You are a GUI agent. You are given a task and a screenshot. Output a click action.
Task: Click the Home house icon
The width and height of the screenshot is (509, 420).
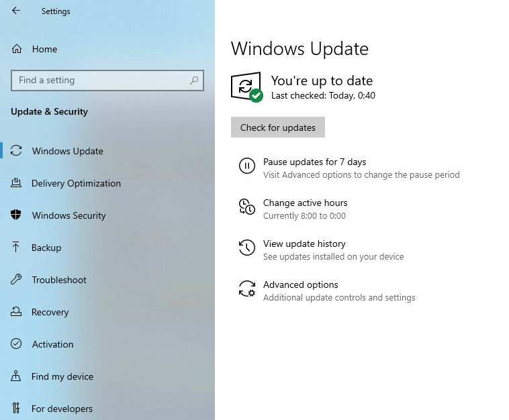click(x=17, y=49)
